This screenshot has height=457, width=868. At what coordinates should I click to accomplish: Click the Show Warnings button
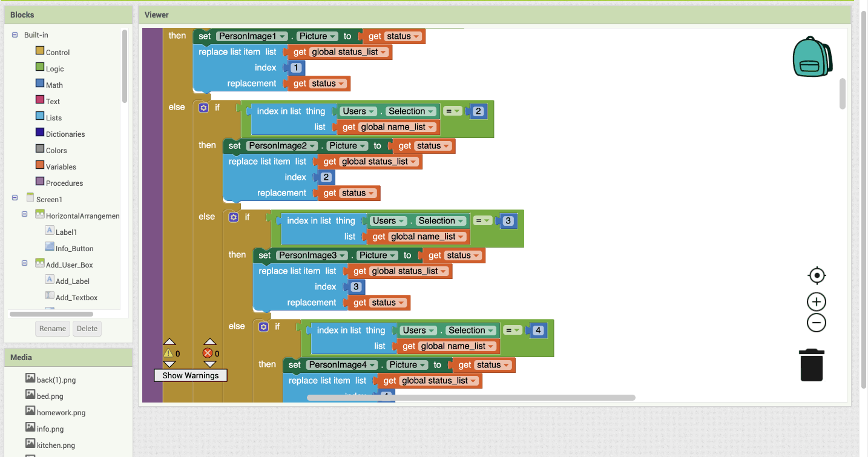(x=190, y=375)
